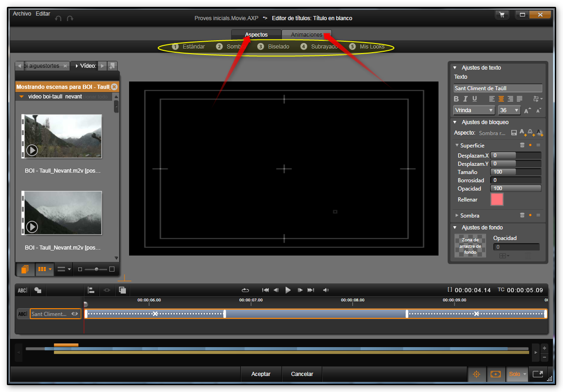Viewport: 563px width, 392px height.
Task: Click the loop playback icon
Action: [x=245, y=290]
